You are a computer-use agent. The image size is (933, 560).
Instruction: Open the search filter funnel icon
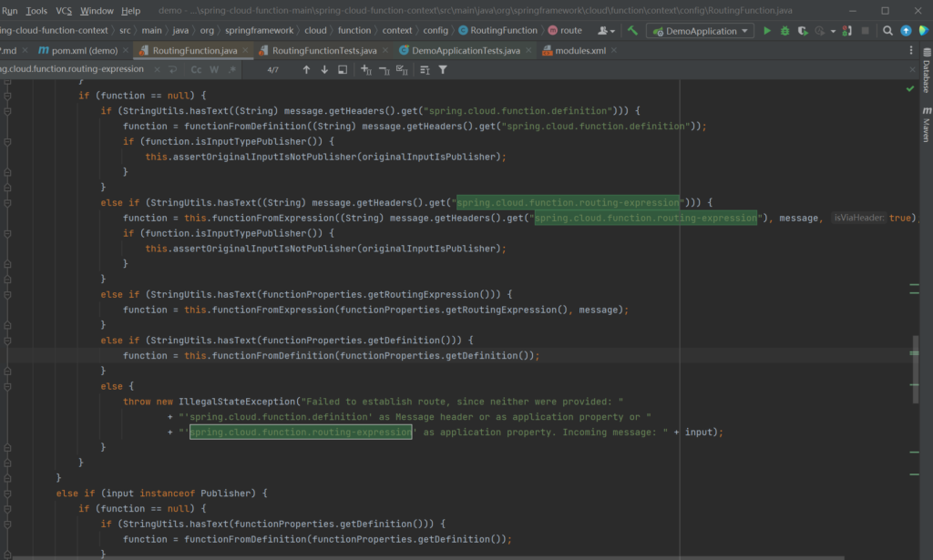coord(443,70)
